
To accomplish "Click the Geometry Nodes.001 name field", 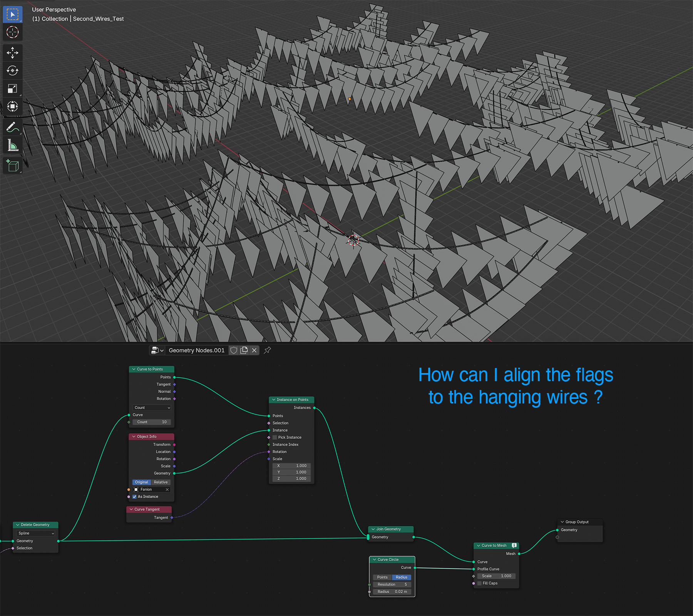I will (197, 350).
